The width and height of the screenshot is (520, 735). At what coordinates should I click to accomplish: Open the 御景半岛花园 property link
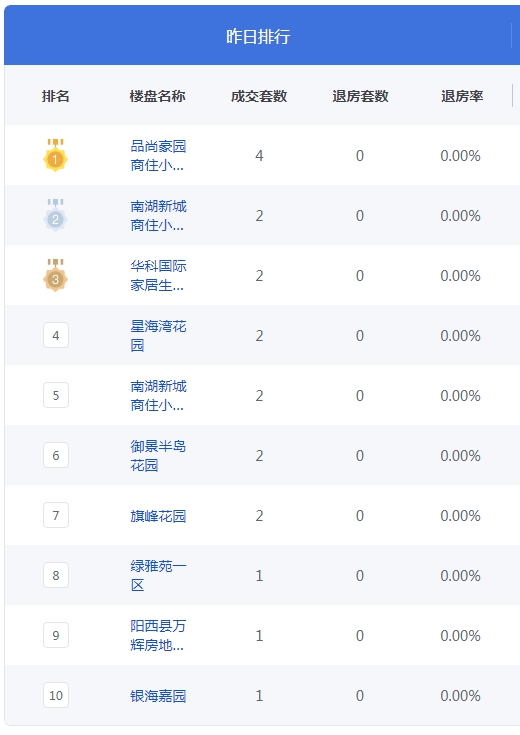(158, 456)
